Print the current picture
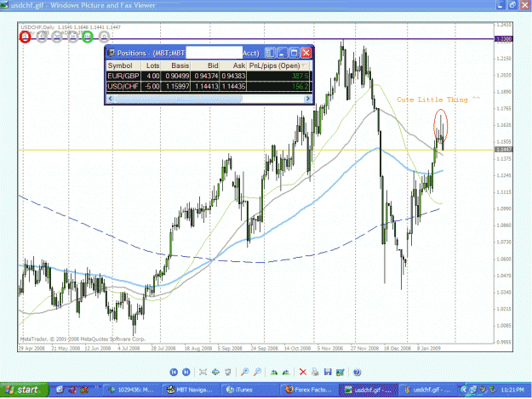 tap(315, 372)
